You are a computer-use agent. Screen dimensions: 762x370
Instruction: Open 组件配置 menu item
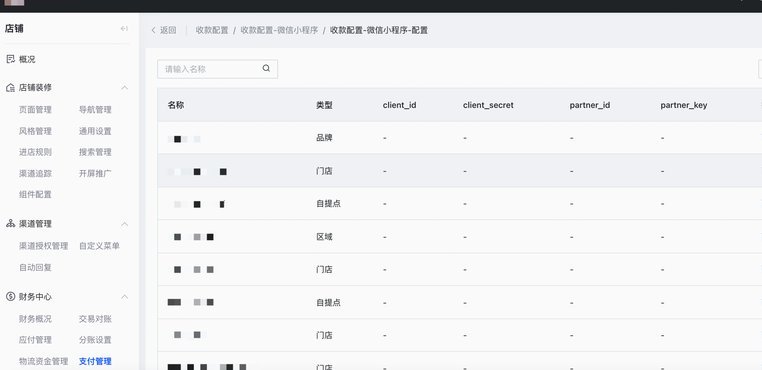pos(35,194)
